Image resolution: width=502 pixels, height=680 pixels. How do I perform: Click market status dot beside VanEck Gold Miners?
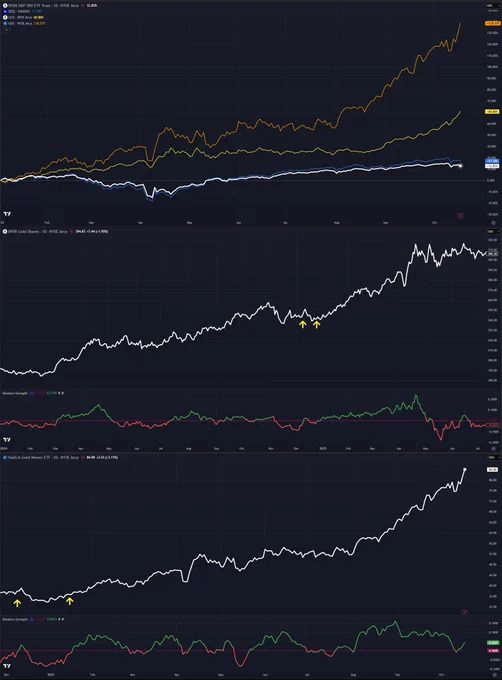coord(83,458)
